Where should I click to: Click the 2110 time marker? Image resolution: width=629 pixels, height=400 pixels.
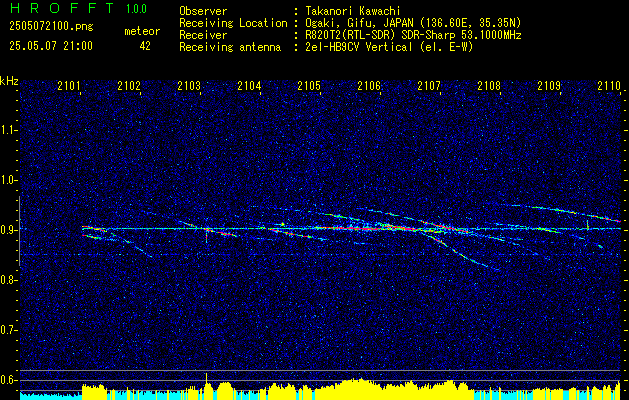(609, 85)
